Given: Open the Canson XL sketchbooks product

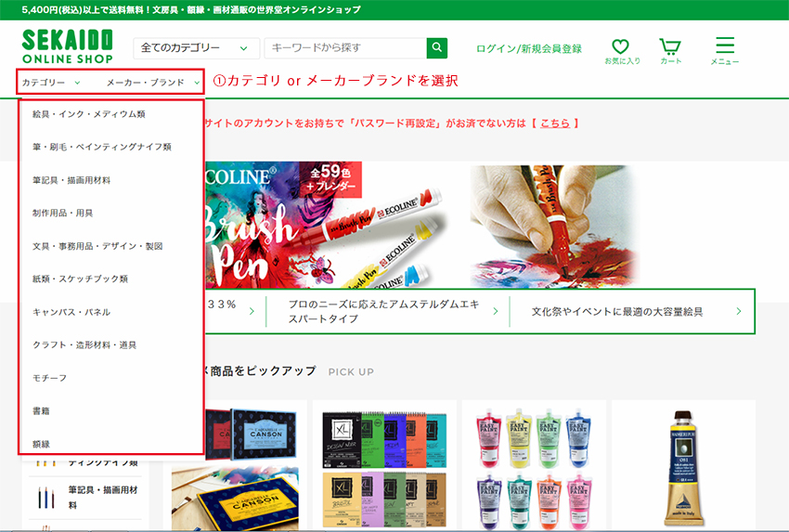Looking at the screenshot, I should point(384,466).
